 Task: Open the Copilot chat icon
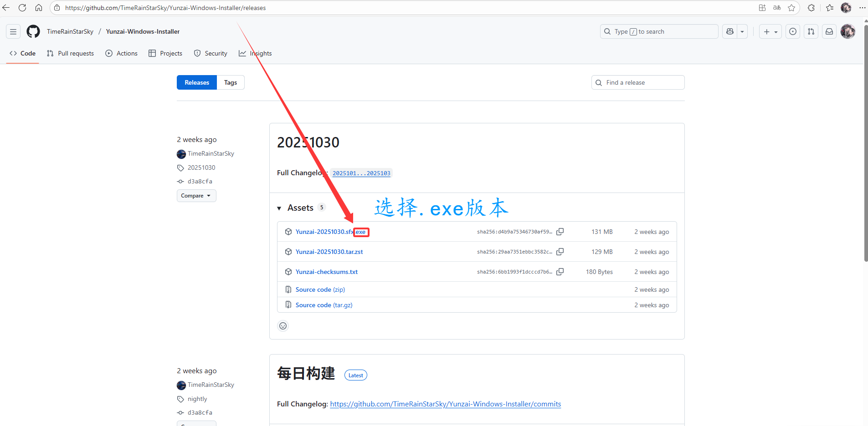pos(730,31)
